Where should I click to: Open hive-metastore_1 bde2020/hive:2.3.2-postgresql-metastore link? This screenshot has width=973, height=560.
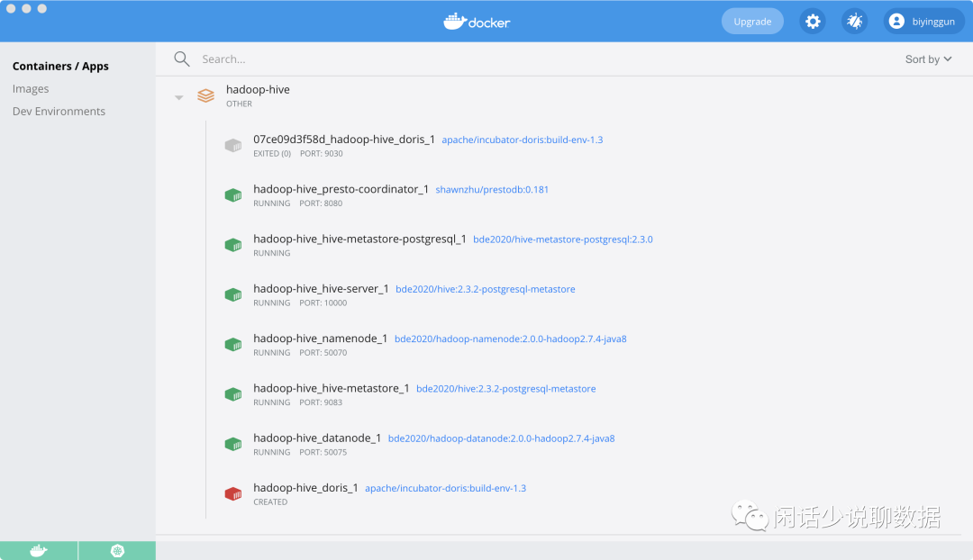tap(505, 388)
